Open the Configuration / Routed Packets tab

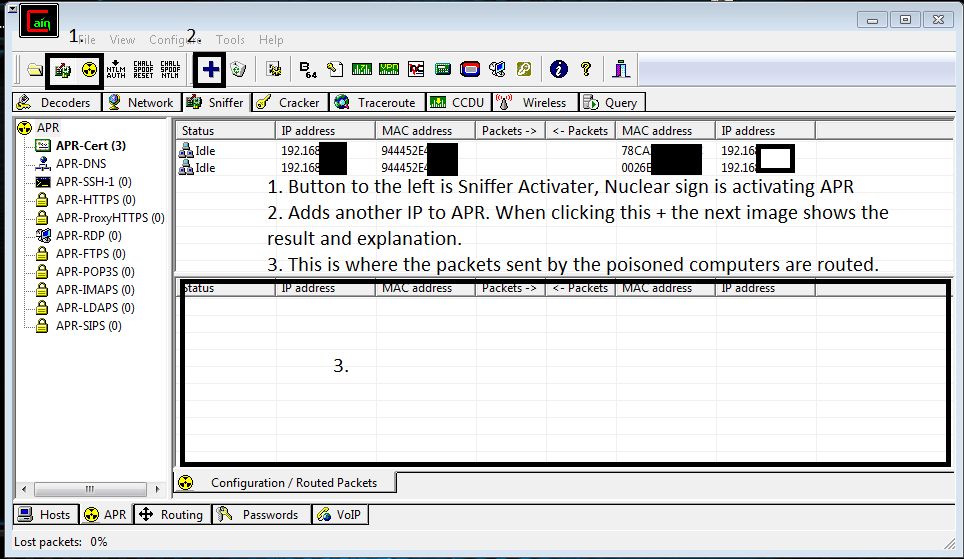285,483
